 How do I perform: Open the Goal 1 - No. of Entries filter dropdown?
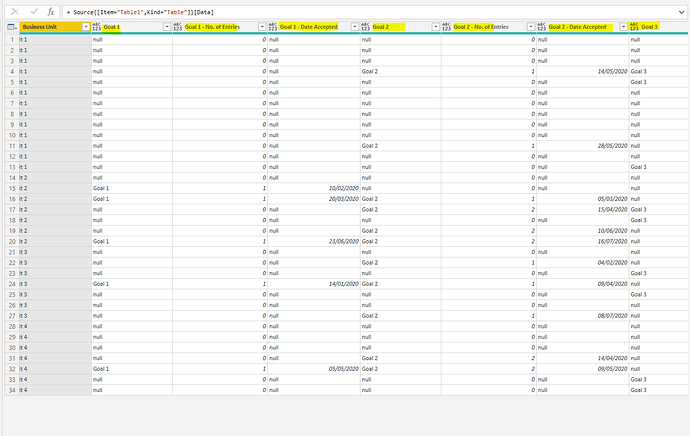pyautogui.click(x=262, y=27)
